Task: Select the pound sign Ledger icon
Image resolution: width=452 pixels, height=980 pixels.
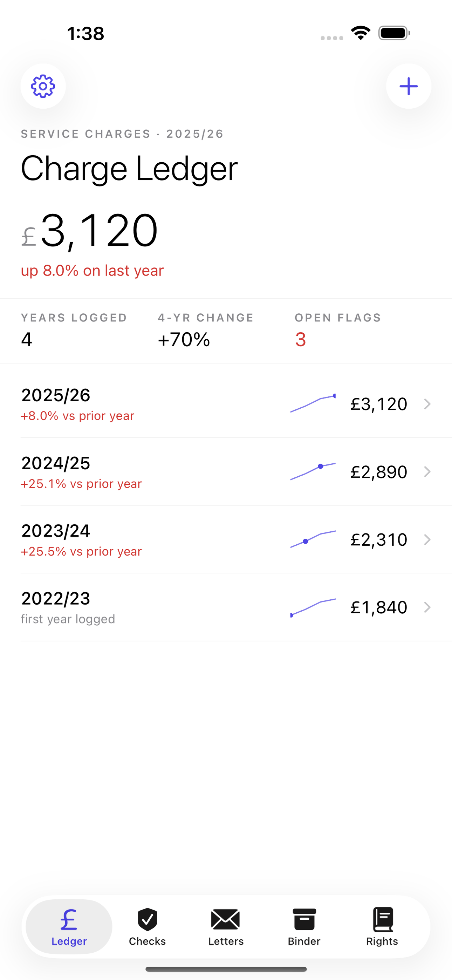Action: coord(69,919)
